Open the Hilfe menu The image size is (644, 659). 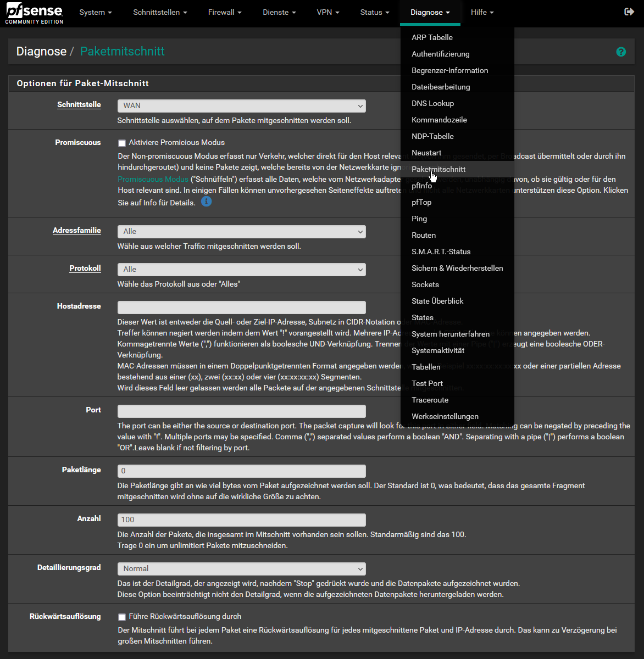click(482, 12)
